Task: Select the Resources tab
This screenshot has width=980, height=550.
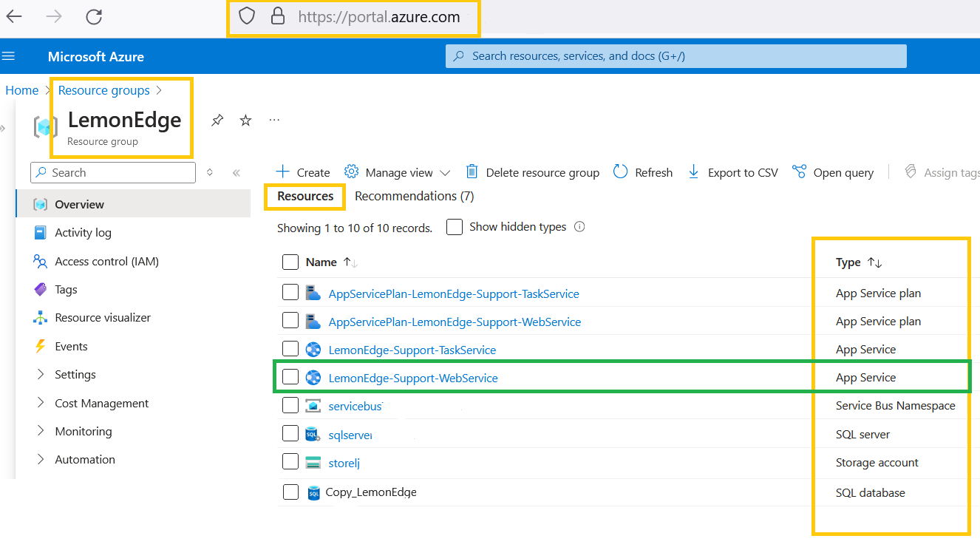Action: tap(305, 196)
